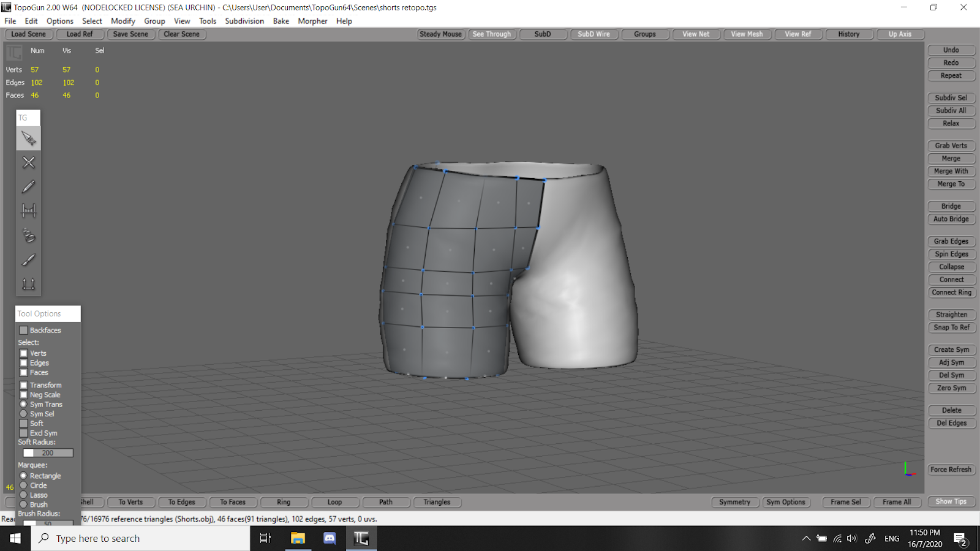Click the Frame All button
Image resolution: width=980 pixels, height=551 pixels.
tap(897, 502)
